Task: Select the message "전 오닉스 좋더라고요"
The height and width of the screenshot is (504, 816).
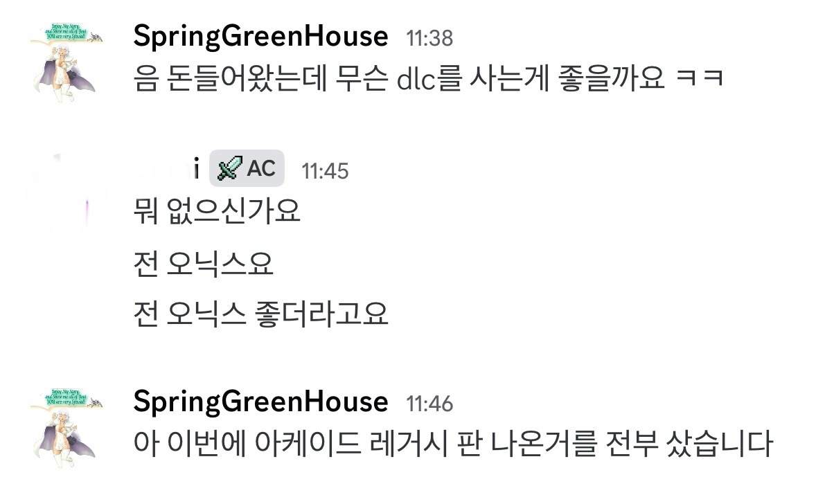Action: coord(260,314)
